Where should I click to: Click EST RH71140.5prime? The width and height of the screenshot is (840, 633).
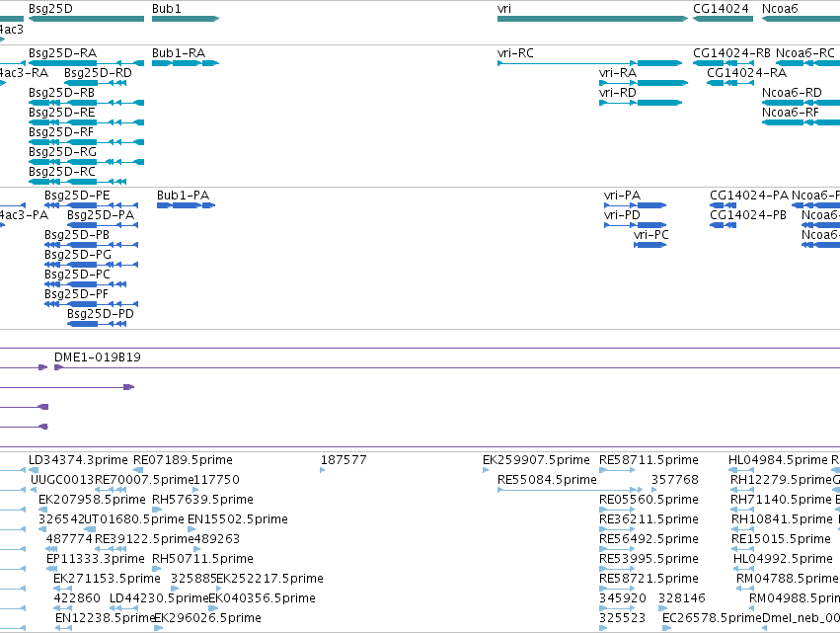[x=742, y=510]
